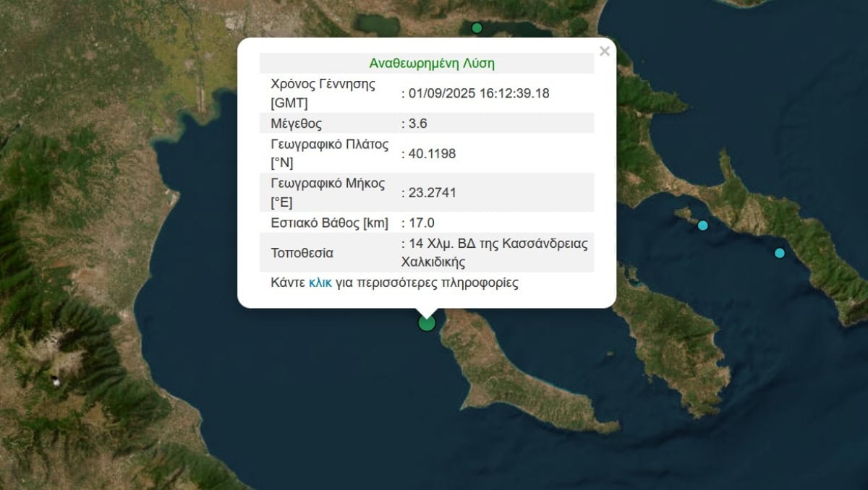Close the earthquake info popup
868x490 pixels.
coord(605,51)
